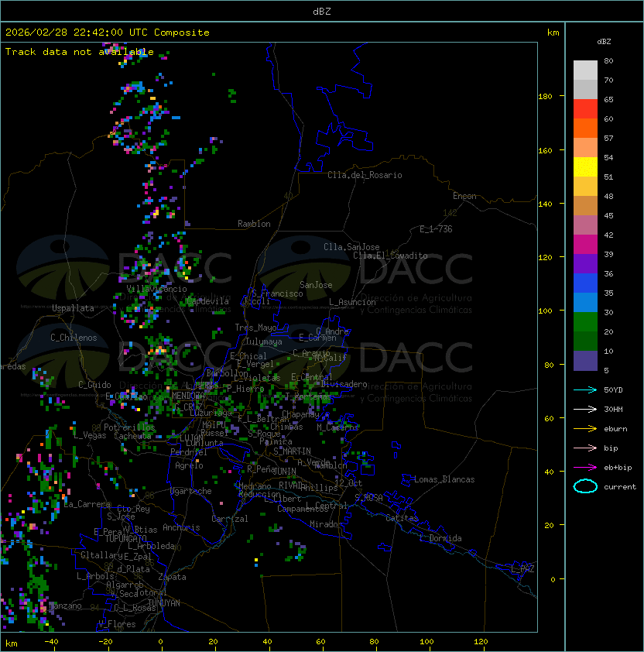Click the 'S_MARTIN' label
The image size is (644, 652).
click(x=292, y=451)
